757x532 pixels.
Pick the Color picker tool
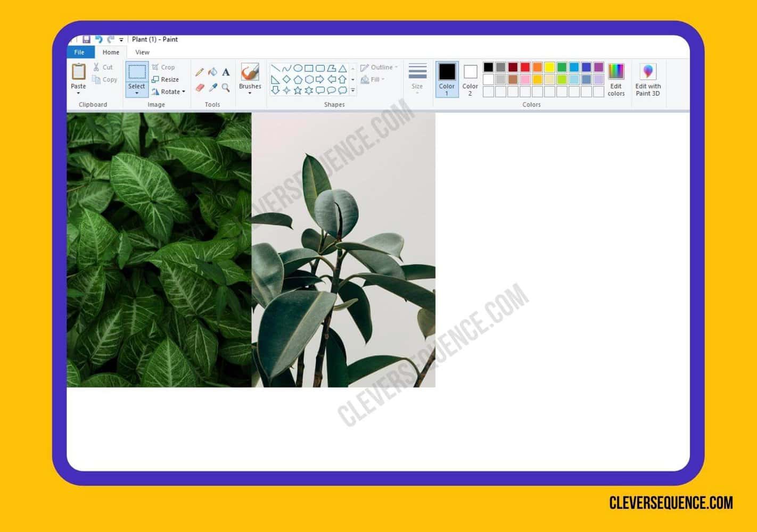point(212,88)
